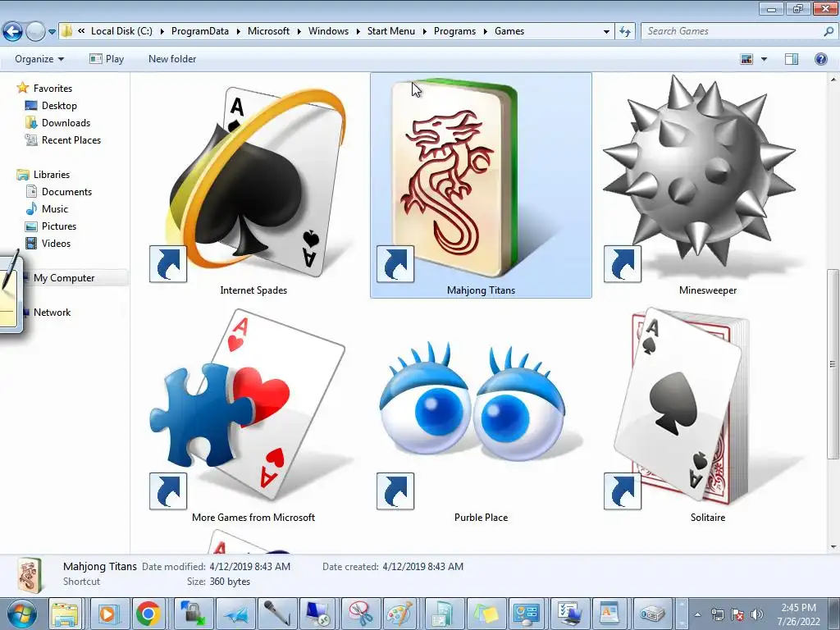Create a New folder
Viewport: 840px width, 630px height.
[x=172, y=59]
